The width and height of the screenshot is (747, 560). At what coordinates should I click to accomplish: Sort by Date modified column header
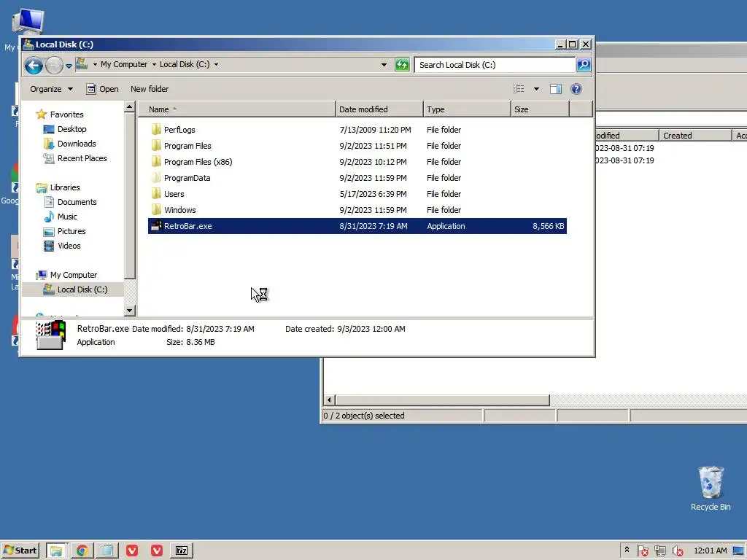tap(379, 109)
